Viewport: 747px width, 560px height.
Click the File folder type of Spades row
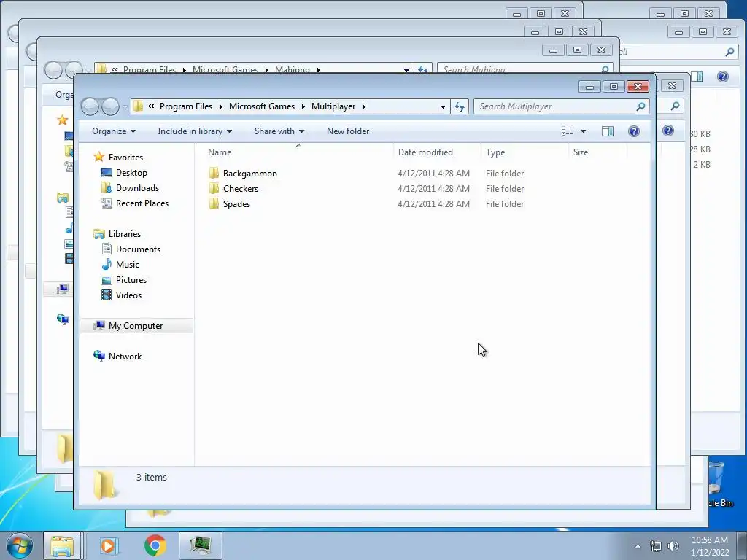click(505, 204)
